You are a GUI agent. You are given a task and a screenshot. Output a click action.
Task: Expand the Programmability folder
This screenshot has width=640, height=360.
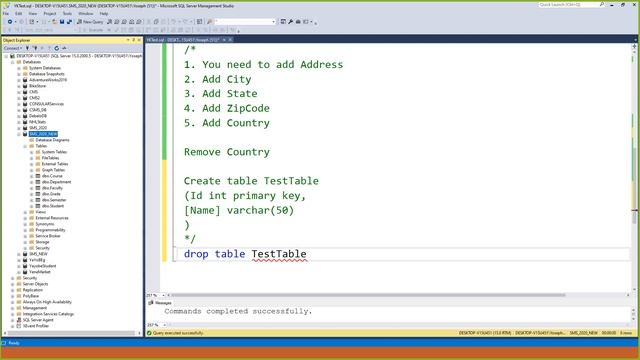[25, 230]
